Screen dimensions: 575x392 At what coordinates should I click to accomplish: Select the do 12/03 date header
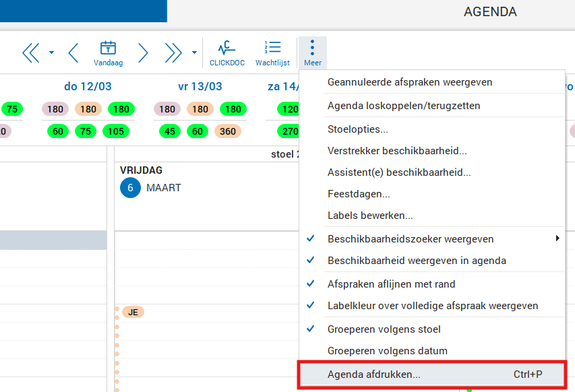88,87
